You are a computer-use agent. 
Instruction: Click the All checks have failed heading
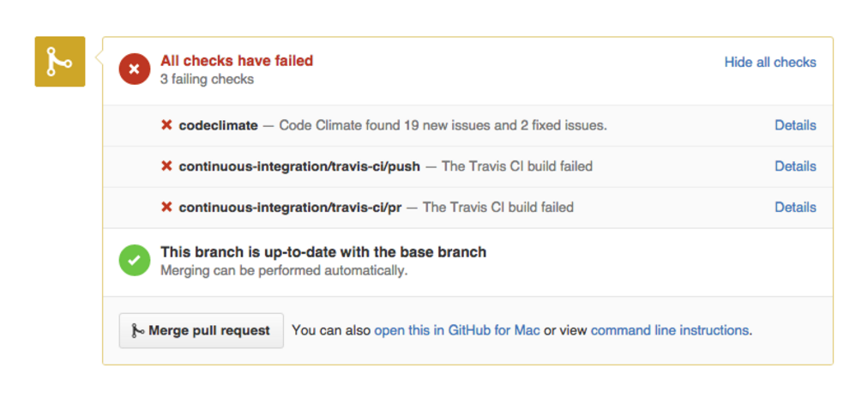tap(237, 60)
